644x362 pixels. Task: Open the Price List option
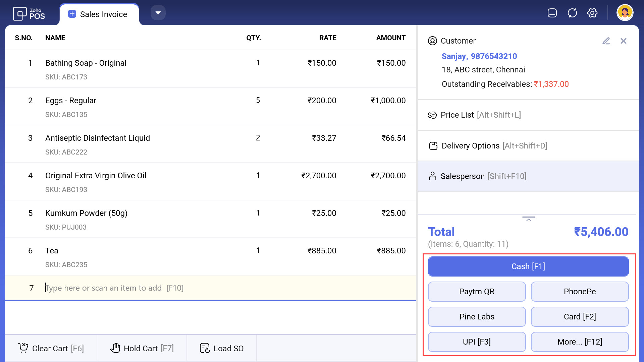pos(474,115)
